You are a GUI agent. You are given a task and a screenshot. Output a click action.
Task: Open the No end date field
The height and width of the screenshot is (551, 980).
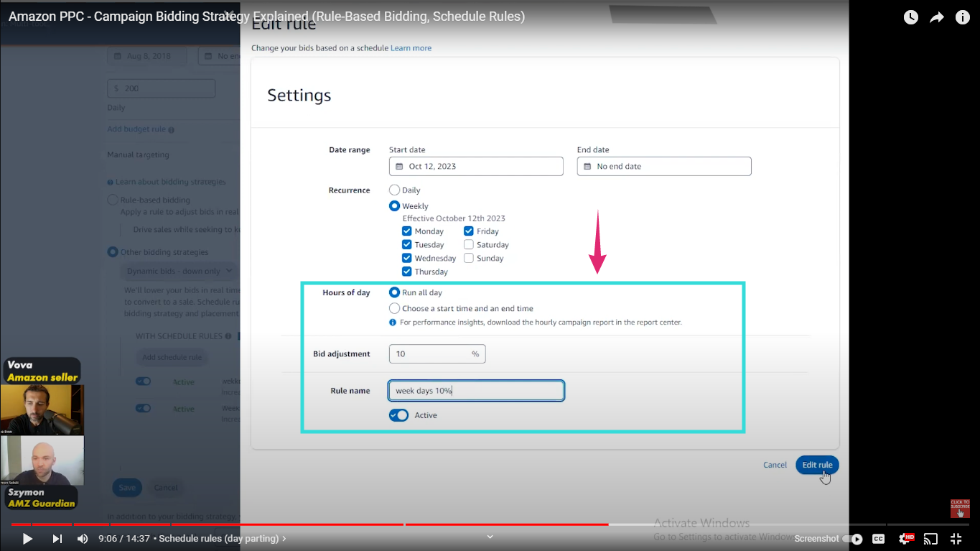point(664,166)
